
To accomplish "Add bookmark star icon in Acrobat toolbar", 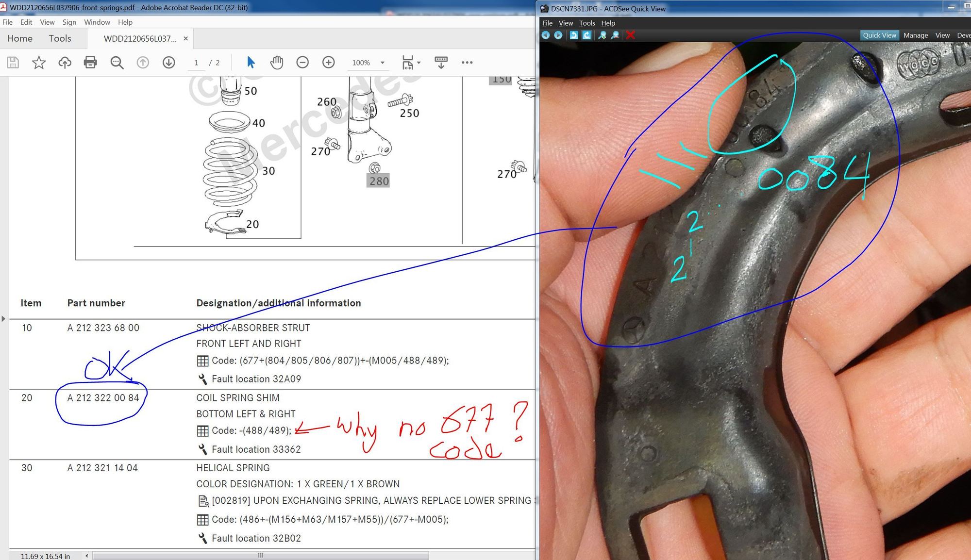I will coord(39,62).
